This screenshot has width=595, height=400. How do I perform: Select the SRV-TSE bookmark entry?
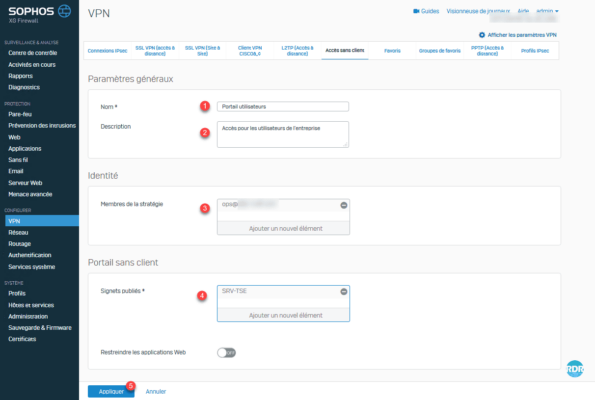click(234, 291)
